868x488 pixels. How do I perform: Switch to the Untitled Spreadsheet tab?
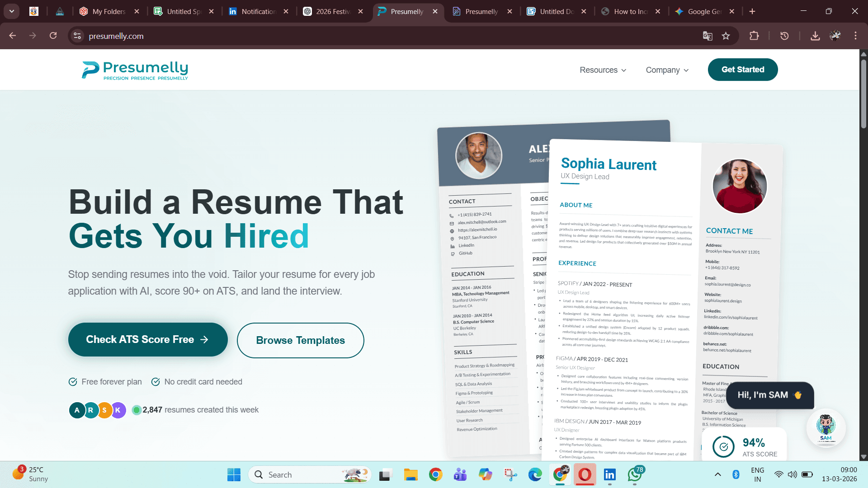pyautogui.click(x=184, y=11)
